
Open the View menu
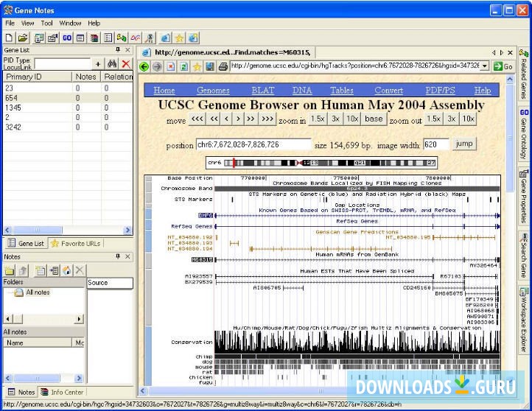[27, 23]
